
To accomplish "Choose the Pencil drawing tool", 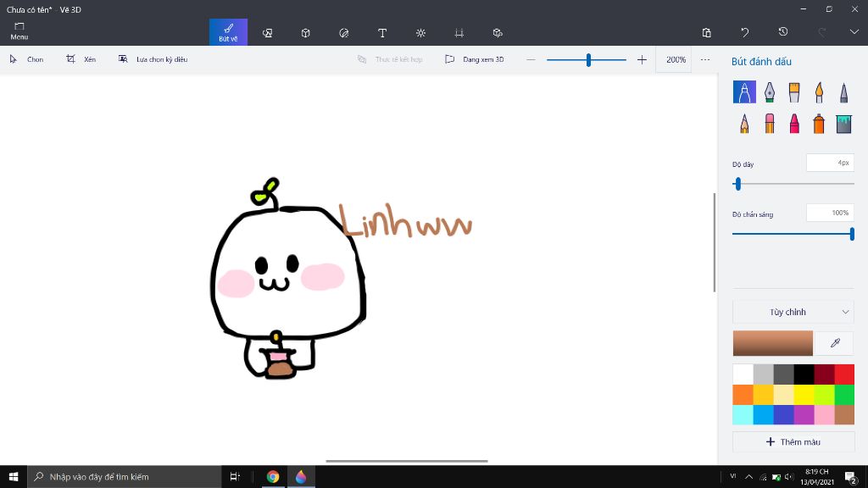I will pos(744,124).
